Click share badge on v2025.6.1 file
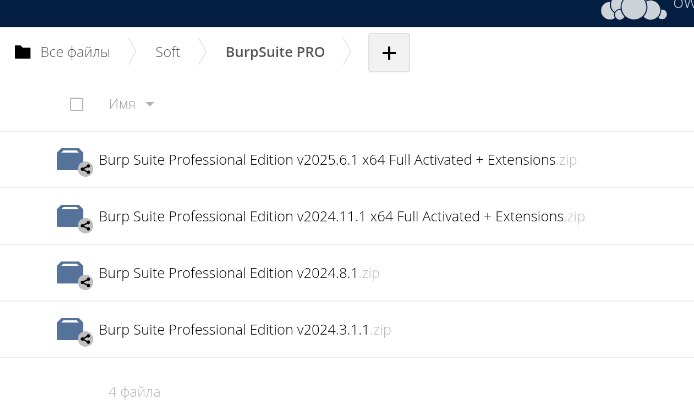 [85, 169]
